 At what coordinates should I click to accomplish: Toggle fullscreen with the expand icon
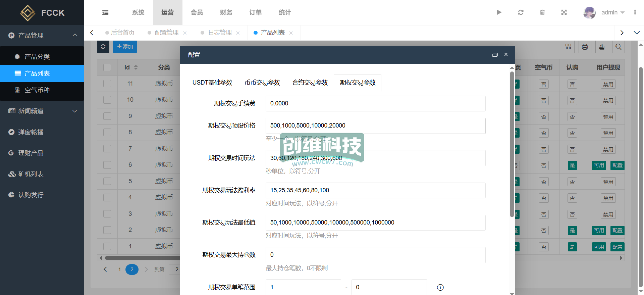[x=564, y=12]
